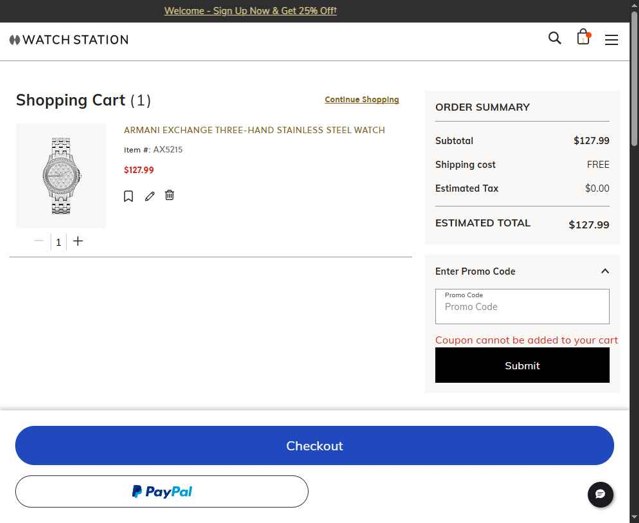Click the ORDER SUMMARY heading
Image resolution: width=639 pixels, height=523 pixels.
(483, 107)
